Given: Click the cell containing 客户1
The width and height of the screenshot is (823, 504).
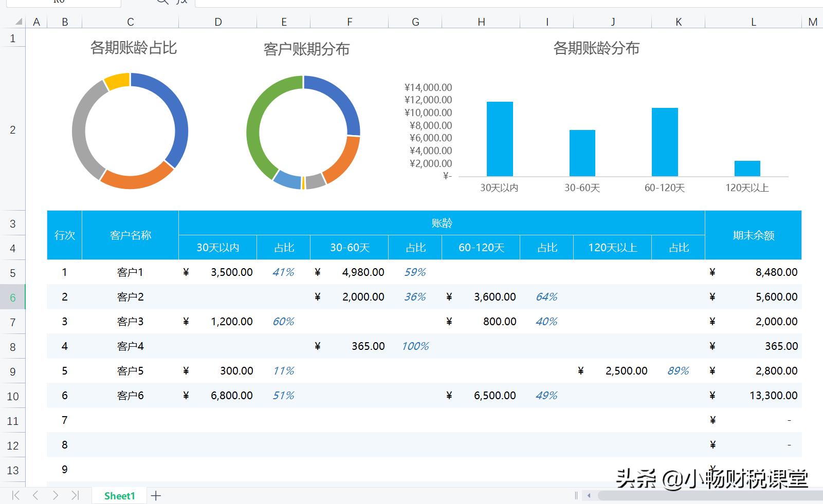Looking at the screenshot, I should tap(130, 272).
